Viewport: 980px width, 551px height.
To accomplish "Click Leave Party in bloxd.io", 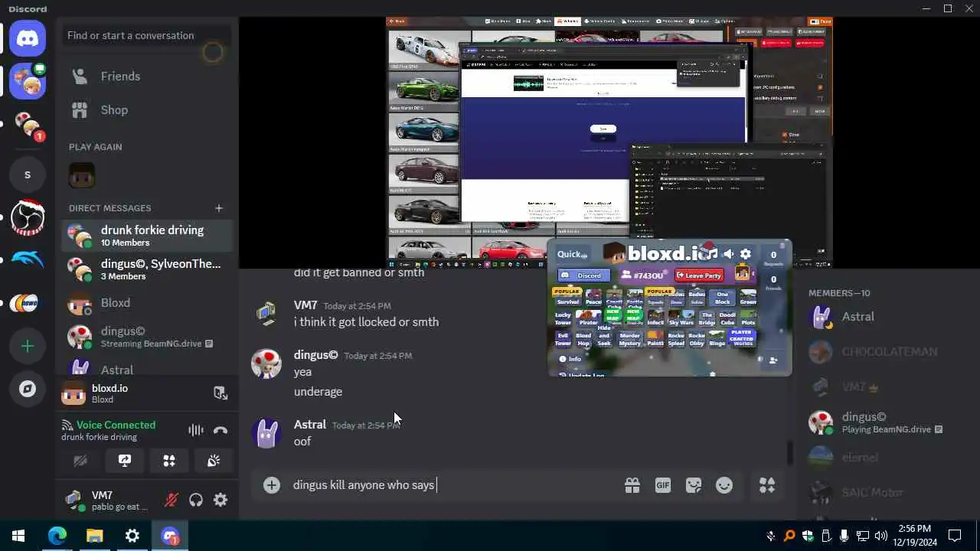I will (699, 275).
